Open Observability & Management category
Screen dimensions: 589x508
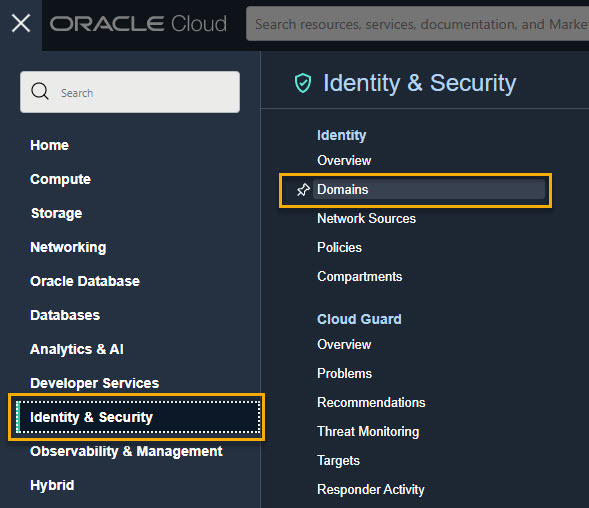point(126,451)
